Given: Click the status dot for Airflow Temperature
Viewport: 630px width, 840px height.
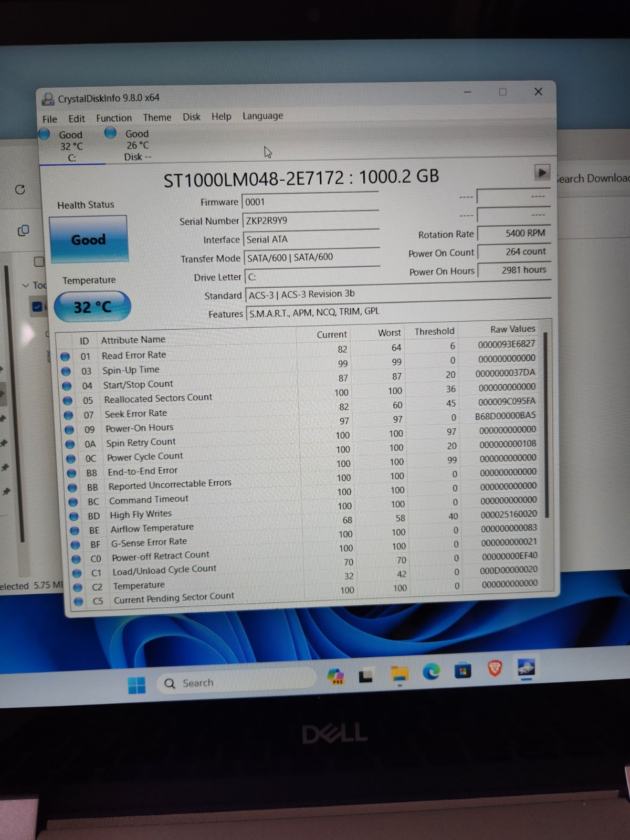Looking at the screenshot, I should (x=75, y=530).
